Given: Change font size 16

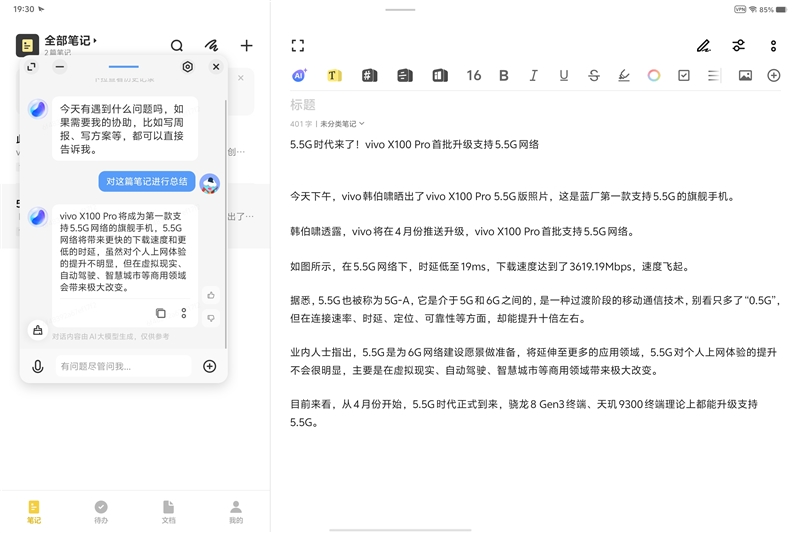Looking at the screenshot, I should [473, 75].
